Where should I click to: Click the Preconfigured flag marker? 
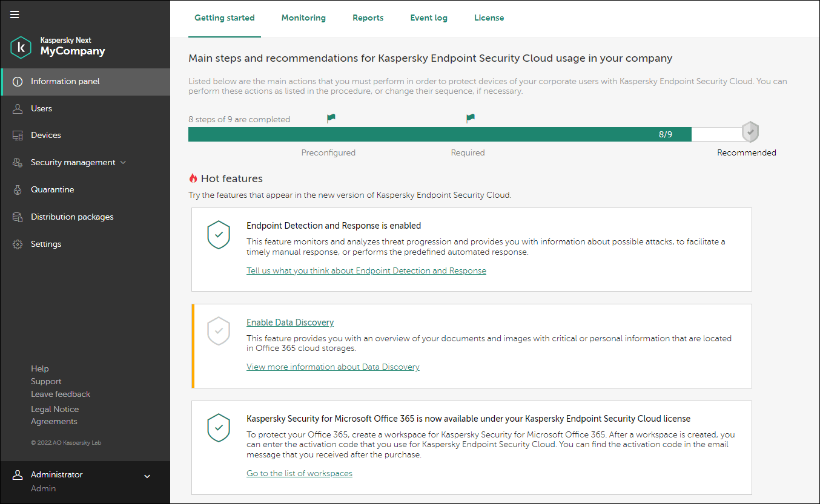coord(331,119)
